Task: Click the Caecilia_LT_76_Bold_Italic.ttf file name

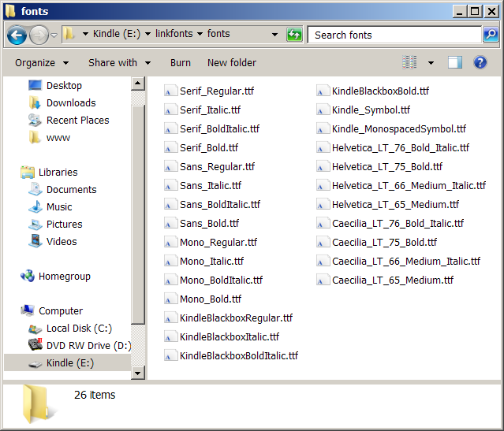Action: point(398,223)
